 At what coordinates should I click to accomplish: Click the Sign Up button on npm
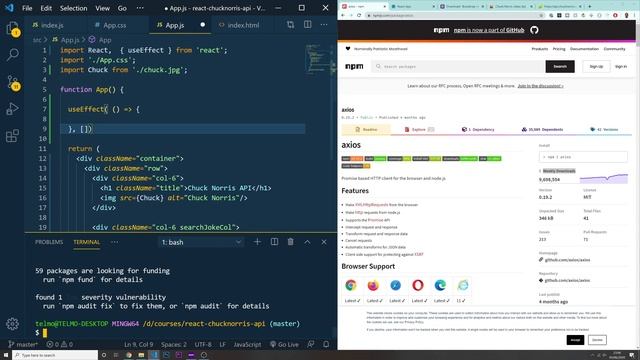click(596, 67)
